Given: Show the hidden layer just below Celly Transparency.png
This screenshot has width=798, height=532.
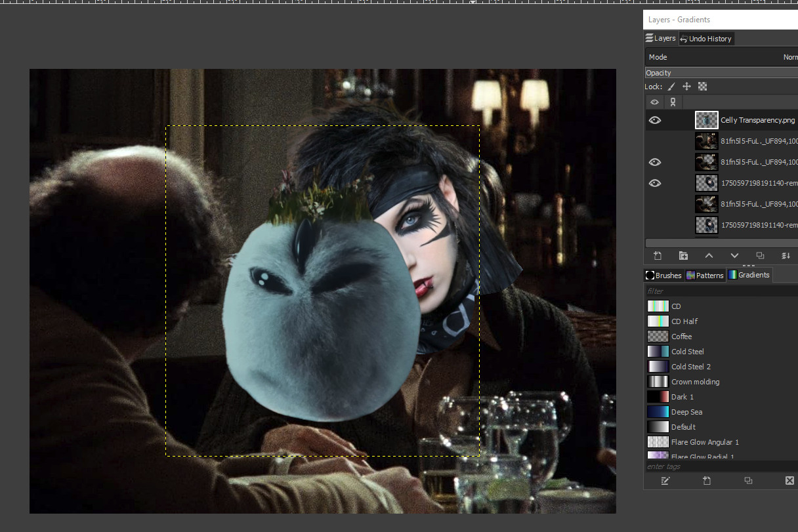Looking at the screenshot, I should click(x=654, y=141).
